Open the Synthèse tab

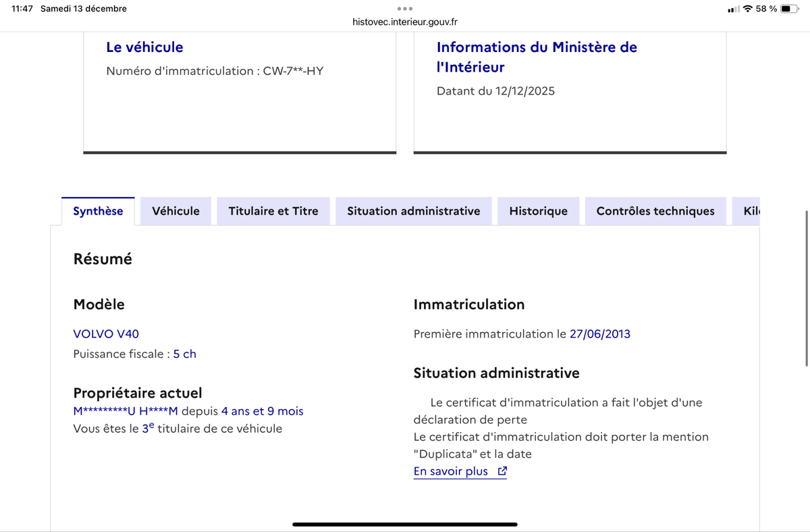click(98, 211)
